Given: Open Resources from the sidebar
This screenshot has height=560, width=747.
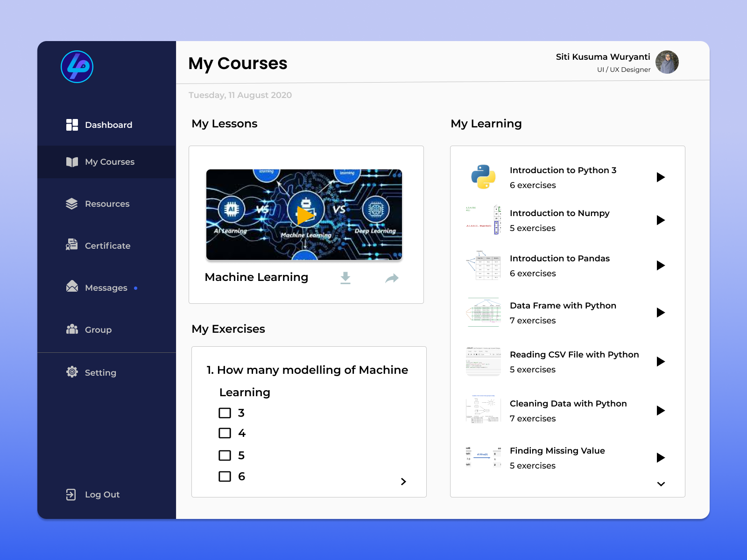Looking at the screenshot, I should point(72,204).
